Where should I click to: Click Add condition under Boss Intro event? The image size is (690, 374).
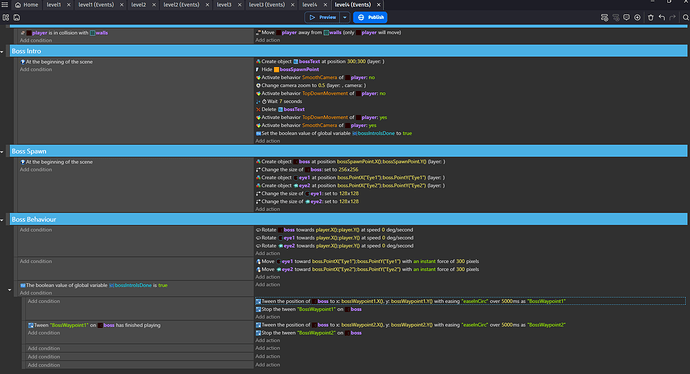(36, 70)
